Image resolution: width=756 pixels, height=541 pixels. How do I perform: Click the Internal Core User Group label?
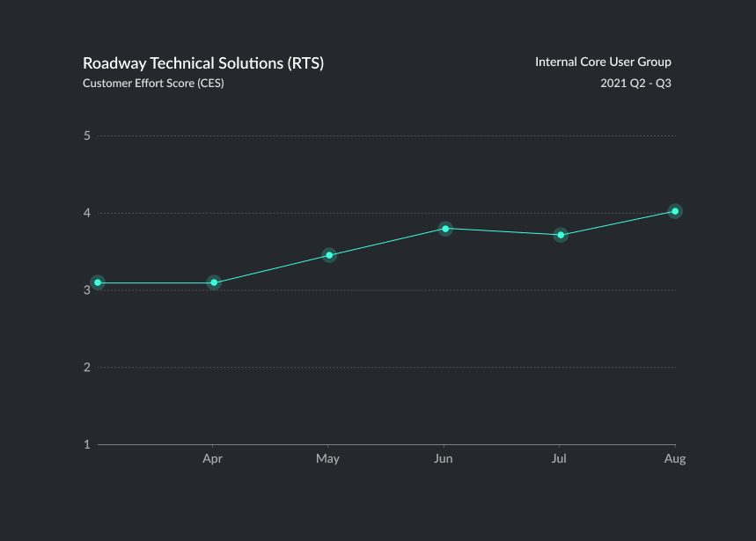603,62
